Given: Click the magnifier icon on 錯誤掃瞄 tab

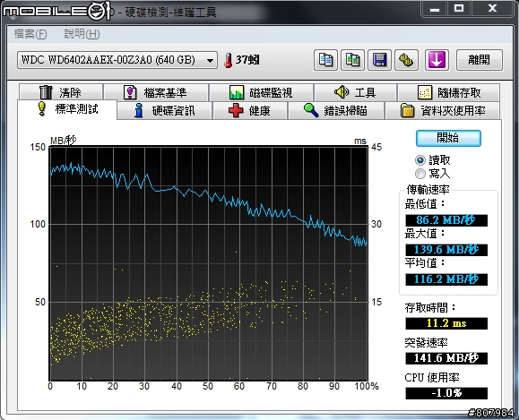Looking at the screenshot, I should tap(311, 110).
